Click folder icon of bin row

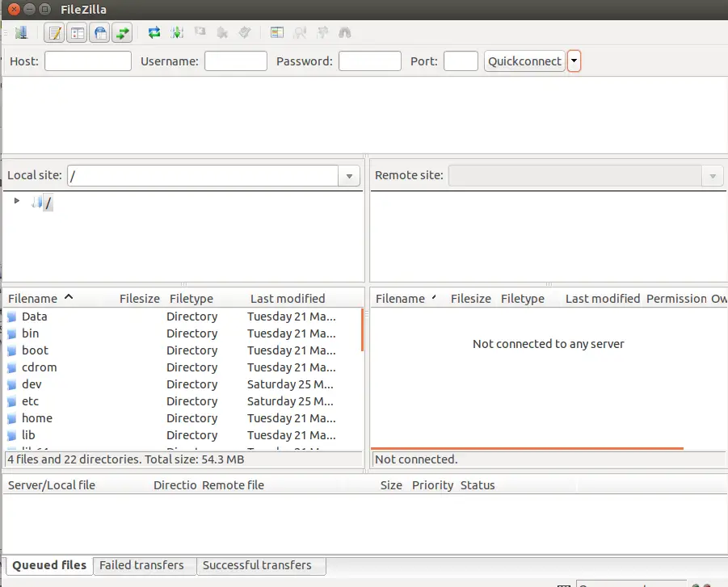(x=12, y=334)
